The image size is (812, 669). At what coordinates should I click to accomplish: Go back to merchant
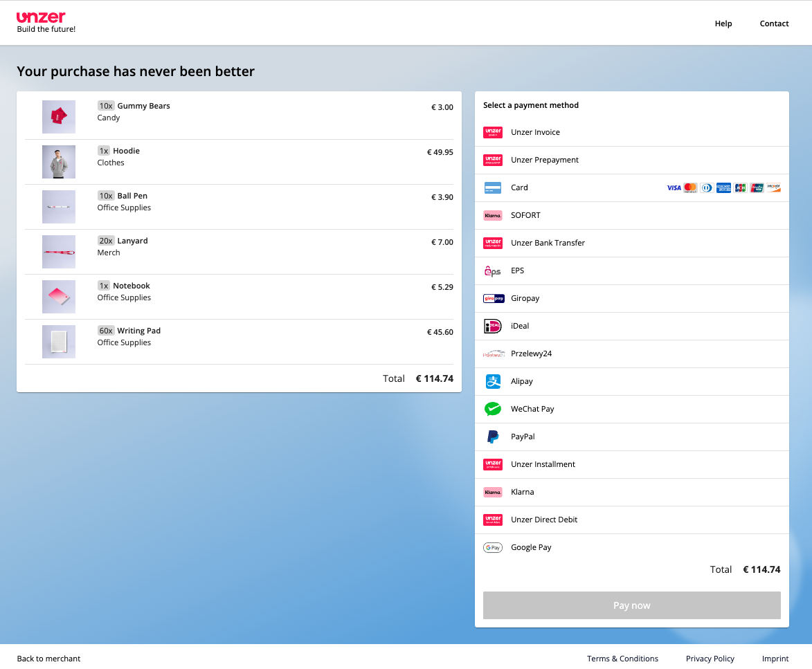tap(48, 659)
